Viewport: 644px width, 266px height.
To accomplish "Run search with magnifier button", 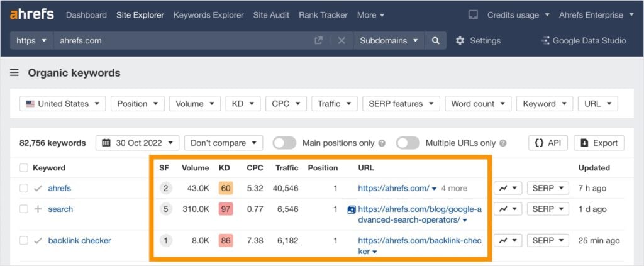I will coord(436,41).
